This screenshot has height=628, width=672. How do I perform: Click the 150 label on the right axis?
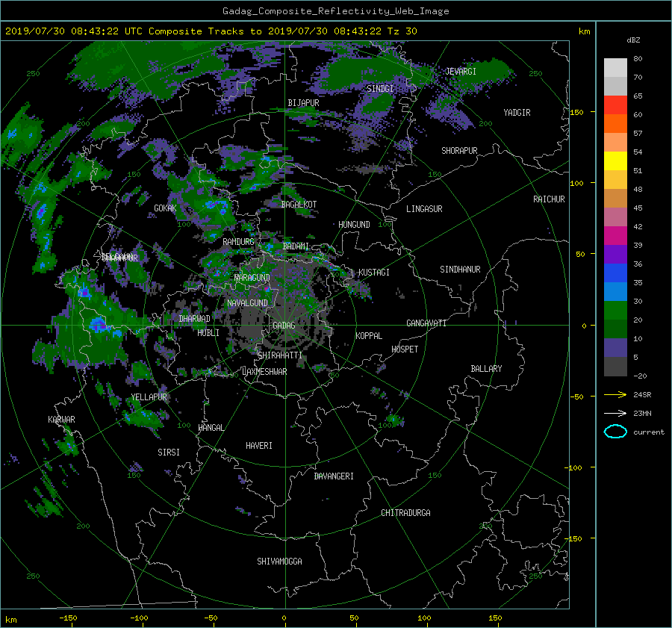click(x=577, y=112)
